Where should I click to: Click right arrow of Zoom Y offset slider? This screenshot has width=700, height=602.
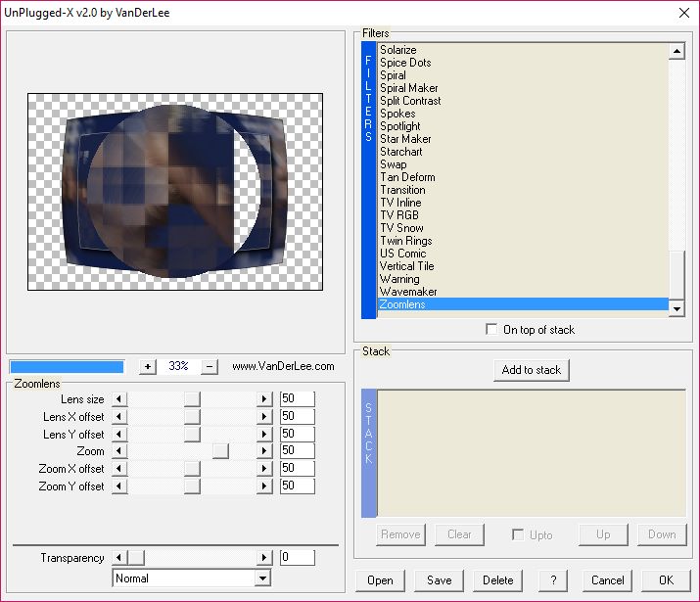coord(264,486)
